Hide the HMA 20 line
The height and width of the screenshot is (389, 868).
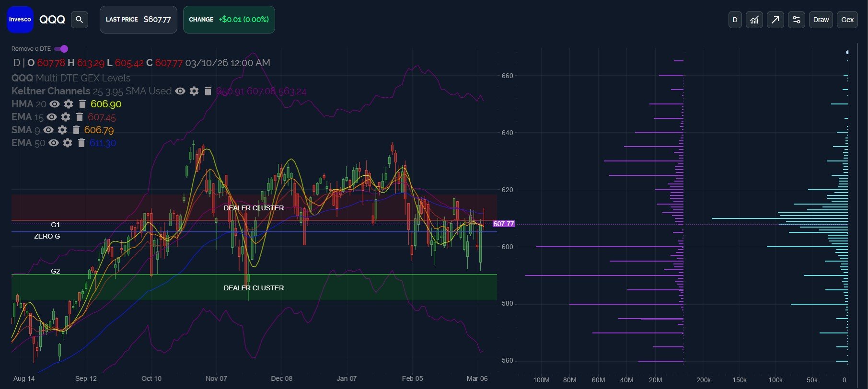[55, 104]
